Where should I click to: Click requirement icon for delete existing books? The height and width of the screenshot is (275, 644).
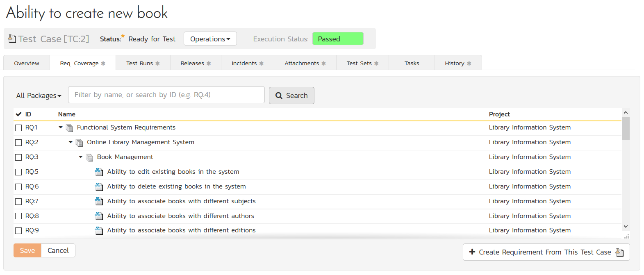[99, 186]
